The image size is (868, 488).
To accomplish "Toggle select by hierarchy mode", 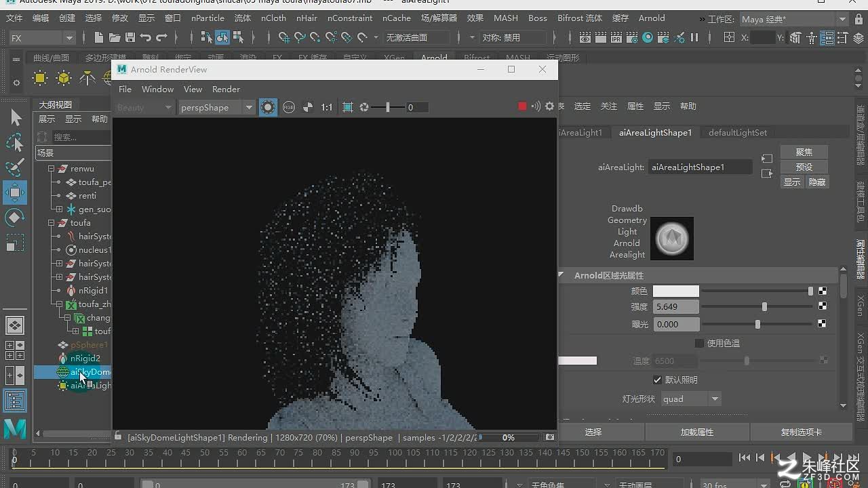I will tap(207, 37).
